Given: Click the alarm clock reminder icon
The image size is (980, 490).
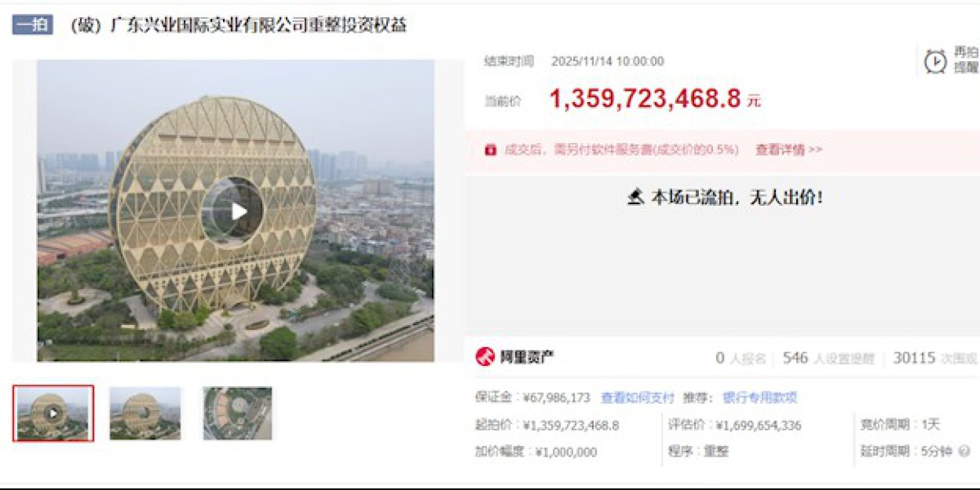Looking at the screenshot, I should coord(936,61).
